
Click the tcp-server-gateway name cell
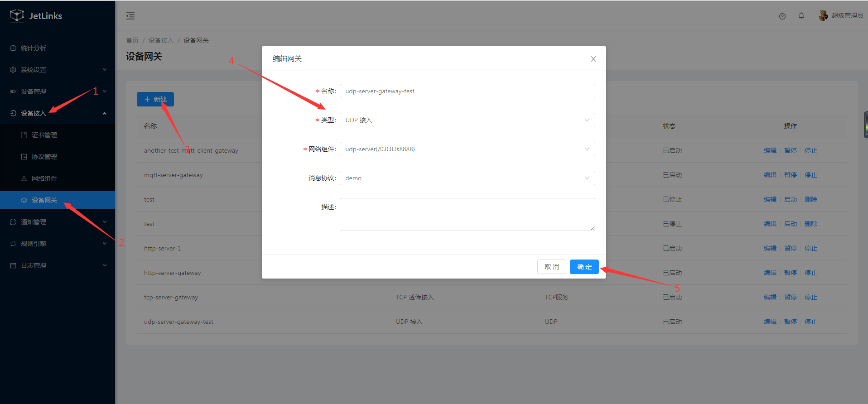click(171, 297)
